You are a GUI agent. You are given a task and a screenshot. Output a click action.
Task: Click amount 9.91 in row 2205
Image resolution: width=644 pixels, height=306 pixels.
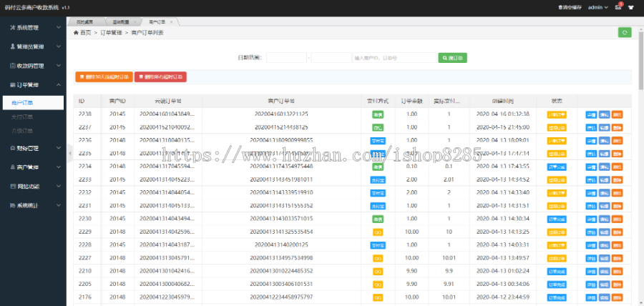[449, 285]
